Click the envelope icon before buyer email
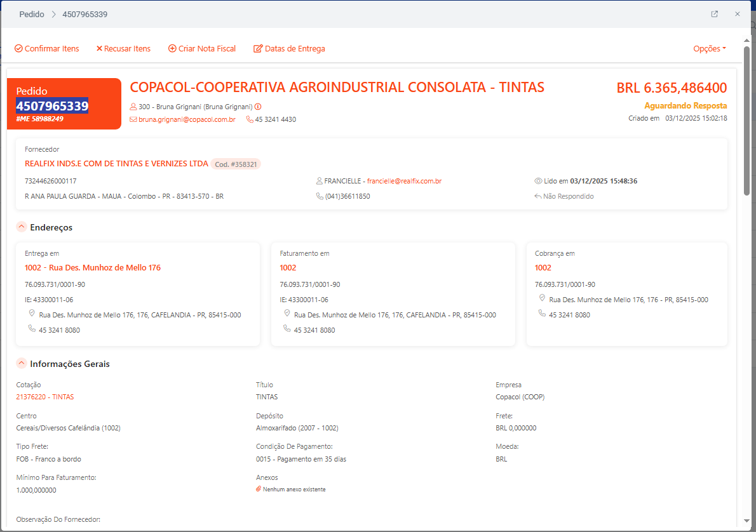Viewport: 756px width, 532px height. [x=133, y=119]
